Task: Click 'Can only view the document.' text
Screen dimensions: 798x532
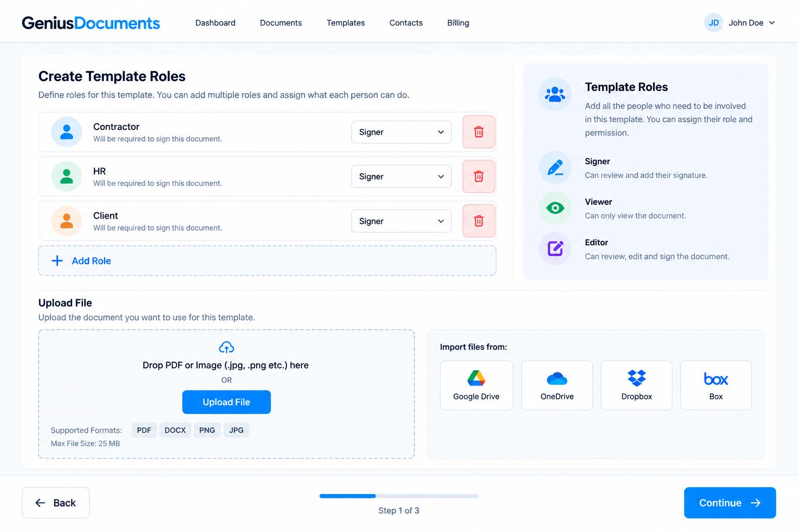Action: tap(635, 216)
